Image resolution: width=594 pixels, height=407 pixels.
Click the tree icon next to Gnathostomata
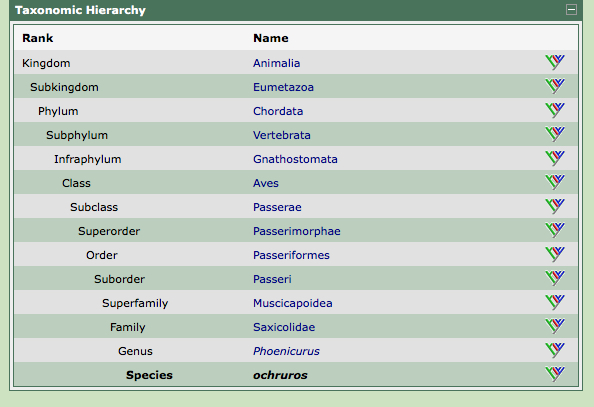[555, 158]
